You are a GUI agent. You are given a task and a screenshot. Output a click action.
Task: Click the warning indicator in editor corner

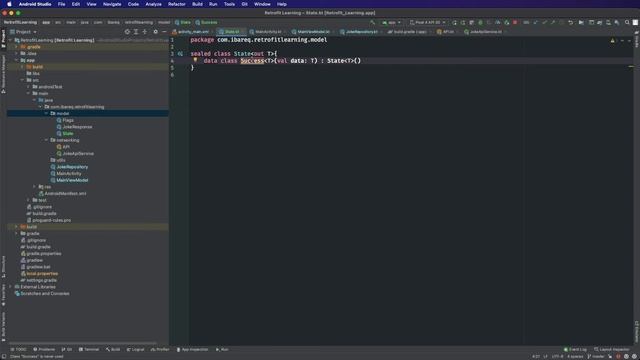(x=612, y=40)
